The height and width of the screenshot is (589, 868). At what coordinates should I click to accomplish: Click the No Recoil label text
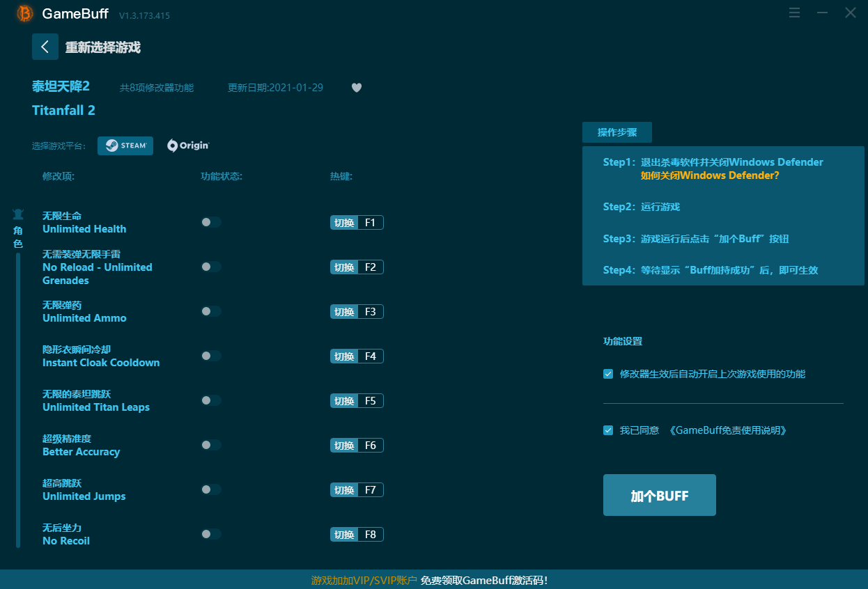pyautogui.click(x=66, y=541)
